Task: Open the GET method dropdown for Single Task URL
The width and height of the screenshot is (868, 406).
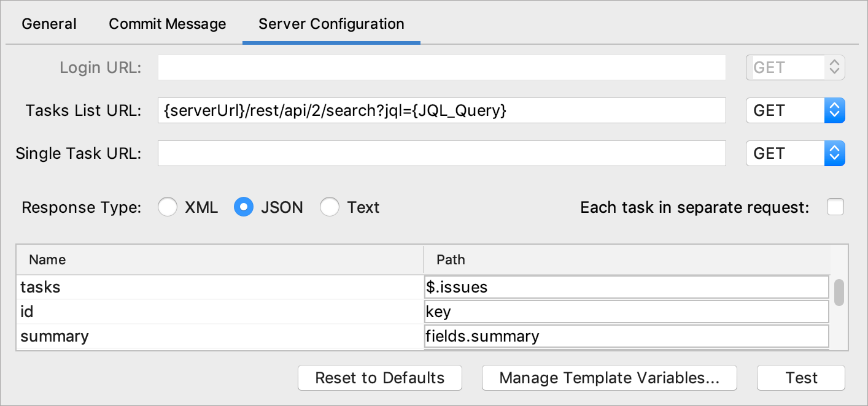Action: (795, 153)
